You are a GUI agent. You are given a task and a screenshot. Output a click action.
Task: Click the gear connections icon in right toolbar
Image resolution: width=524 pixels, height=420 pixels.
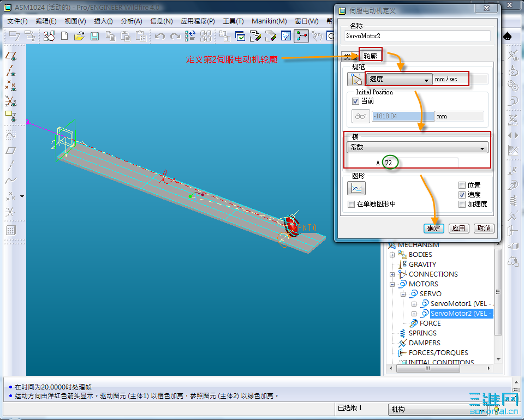pos(513,85)
